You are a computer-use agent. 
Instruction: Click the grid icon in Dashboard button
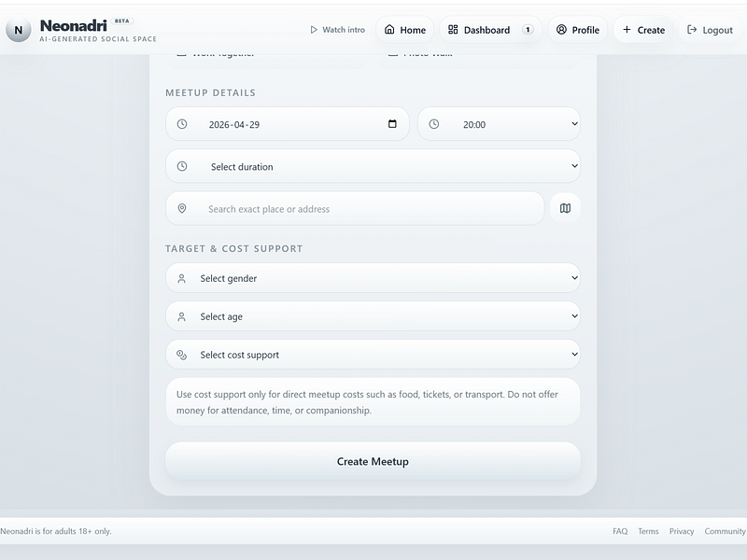(x=453, y=30)
